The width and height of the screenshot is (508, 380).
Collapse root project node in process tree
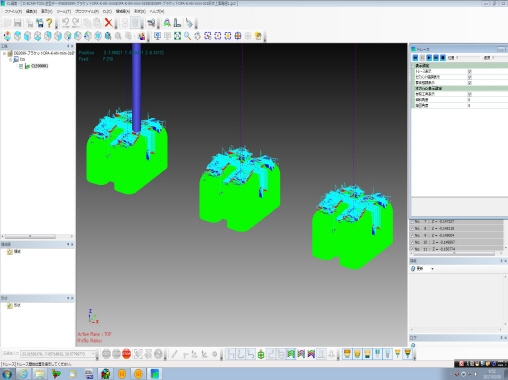[x=4, y=53]
